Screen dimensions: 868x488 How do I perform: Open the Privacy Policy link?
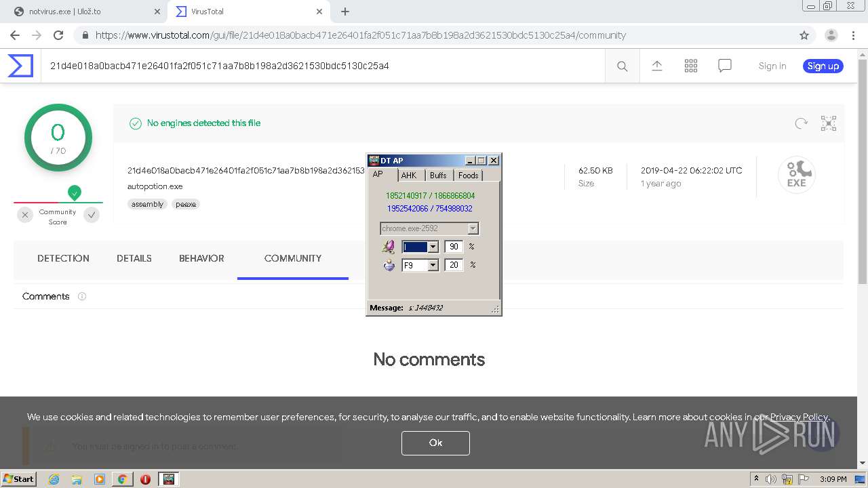[799, 417]
